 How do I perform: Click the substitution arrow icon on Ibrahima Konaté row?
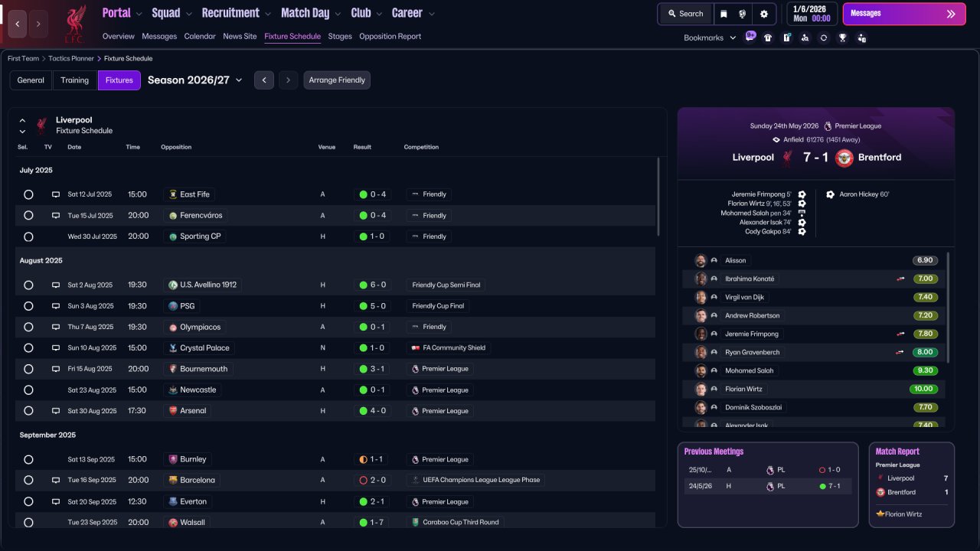click(x=901, y=279)
